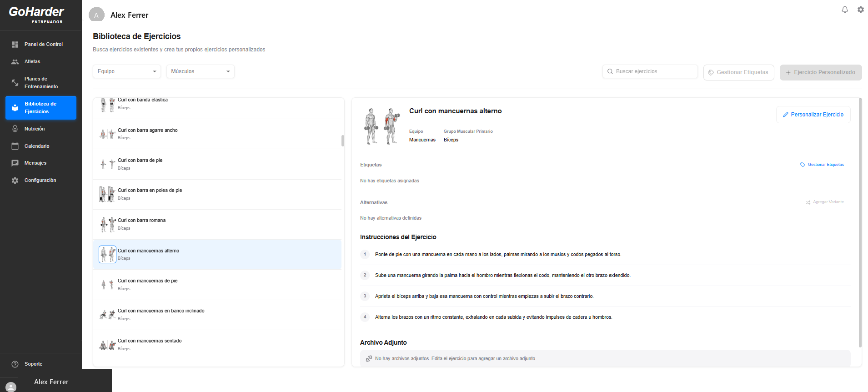Select Biblioteca de Ejercicios in sidebar

coord(41,108)
